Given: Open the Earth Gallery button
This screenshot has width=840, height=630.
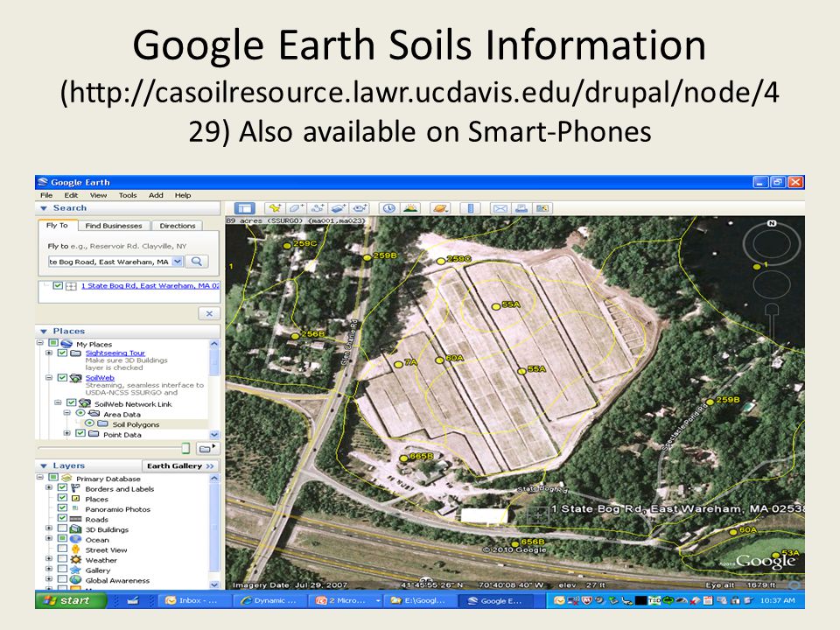Looking at the screenshot, I should coord(180,466).
